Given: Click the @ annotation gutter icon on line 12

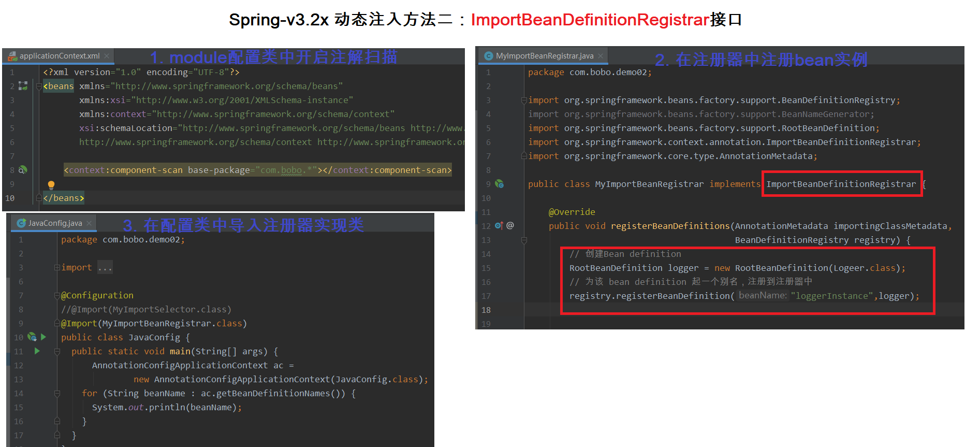Looking at the screenshot, I should pos(510,226).
